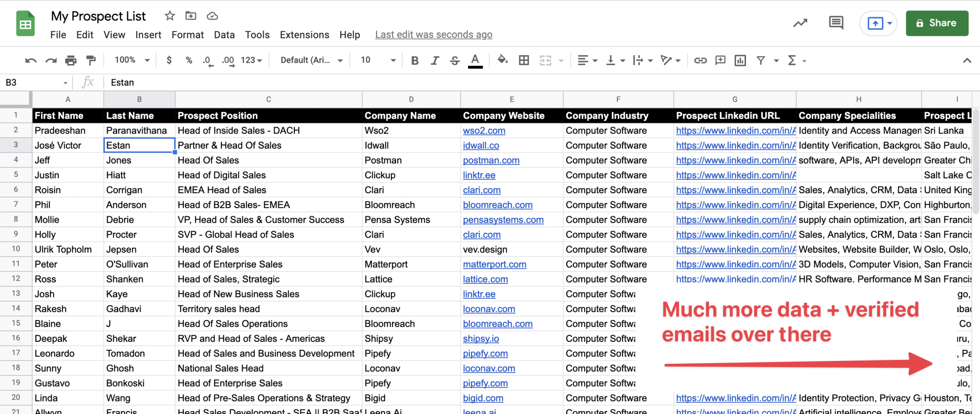
Task: Open the pensasystems.com link
Action: (503, 219)
